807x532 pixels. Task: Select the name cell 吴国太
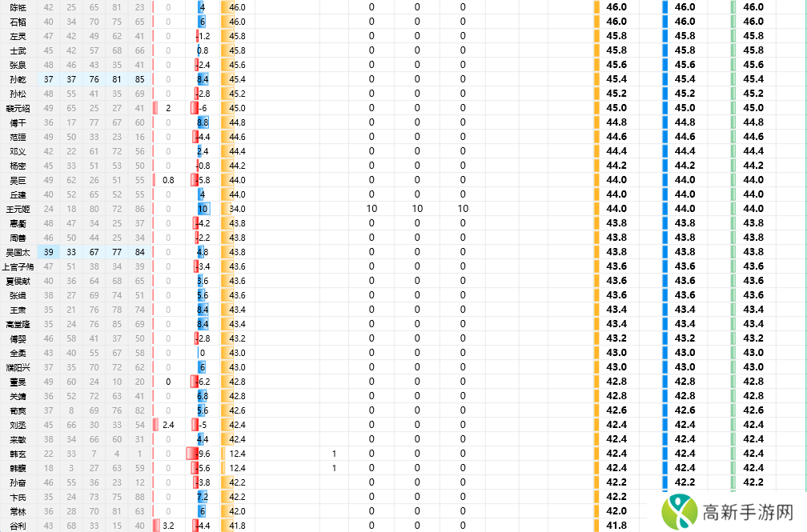(x=18, y=252)
